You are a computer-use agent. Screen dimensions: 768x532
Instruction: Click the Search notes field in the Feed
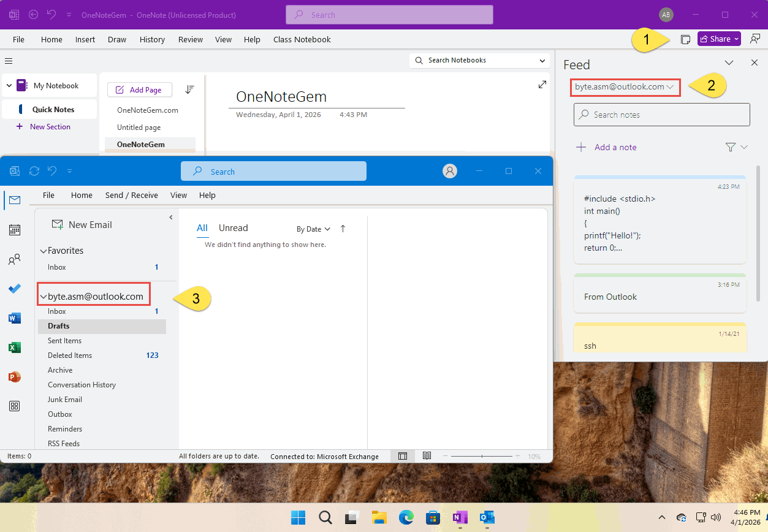click(x=661, y=115)
